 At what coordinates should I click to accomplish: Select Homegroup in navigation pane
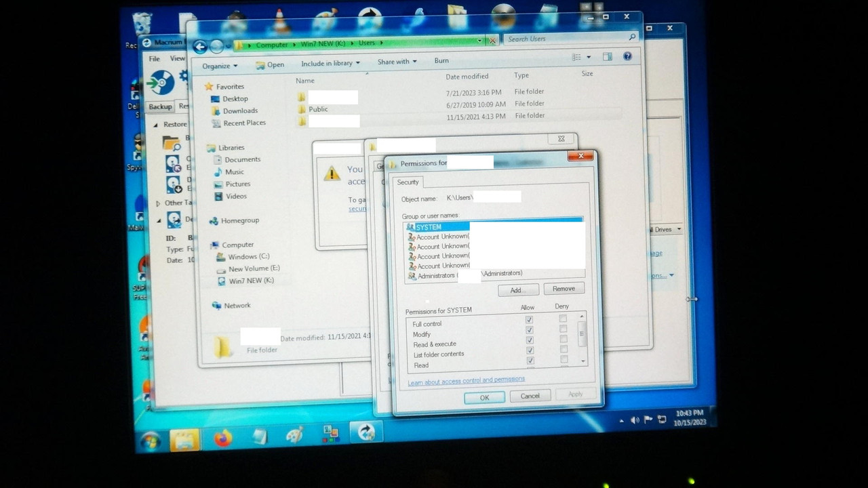[239, 221]
